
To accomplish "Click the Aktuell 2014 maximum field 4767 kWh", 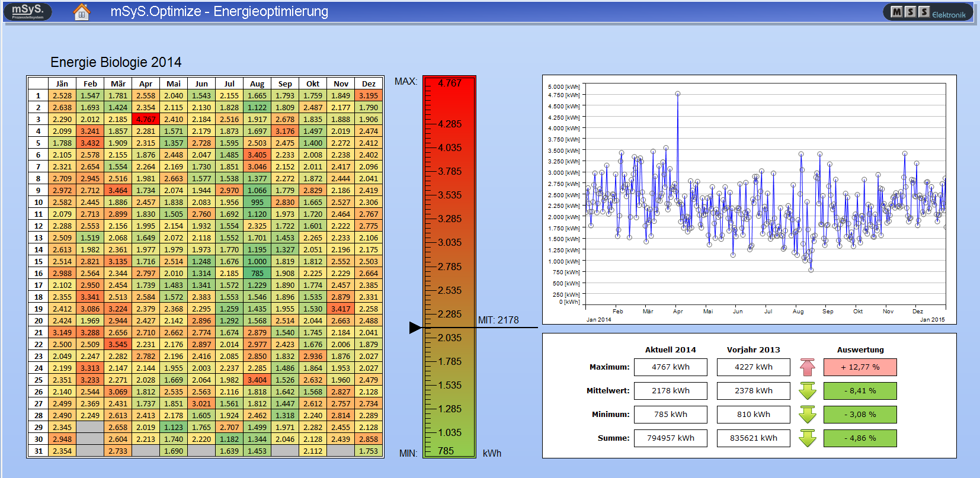I will click(x=671, y=367).
